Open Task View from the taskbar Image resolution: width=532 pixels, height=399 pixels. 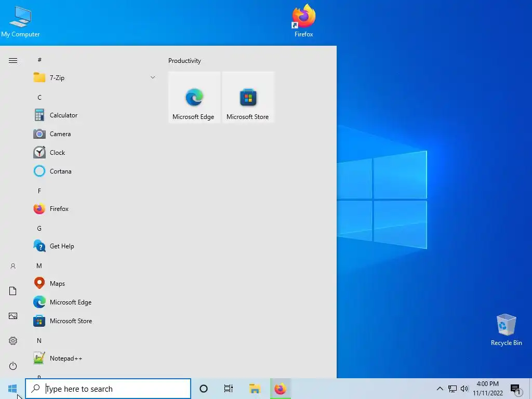(229, 389)
